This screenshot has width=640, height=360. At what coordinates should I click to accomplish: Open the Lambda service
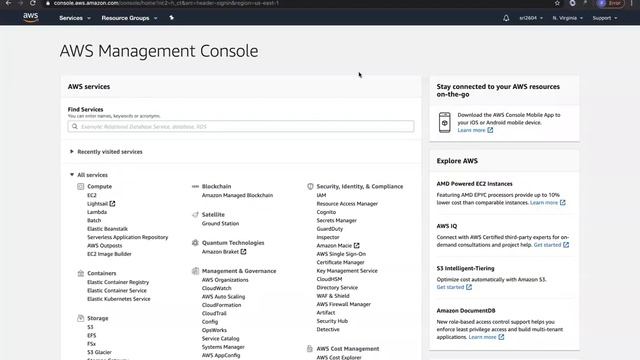click(x=97, y=212)
